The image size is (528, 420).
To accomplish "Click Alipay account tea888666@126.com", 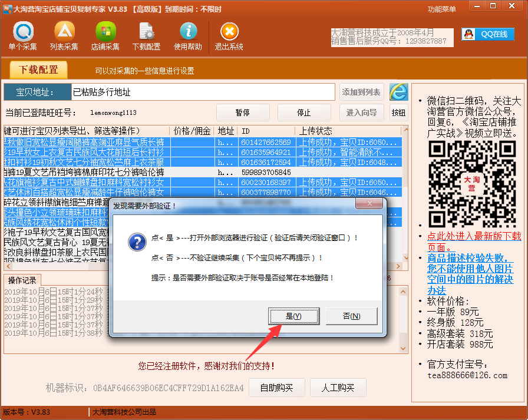I will pos(467,375).
